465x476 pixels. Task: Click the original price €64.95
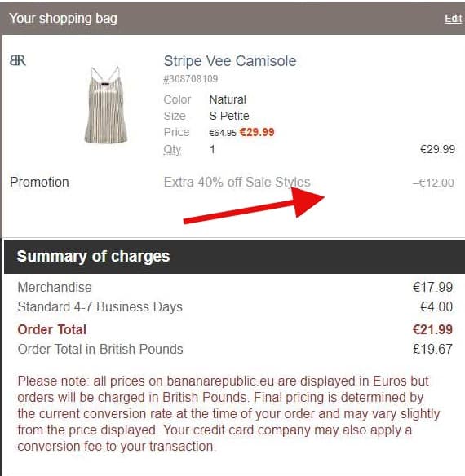pyautogui.click(x=223, y=133)
